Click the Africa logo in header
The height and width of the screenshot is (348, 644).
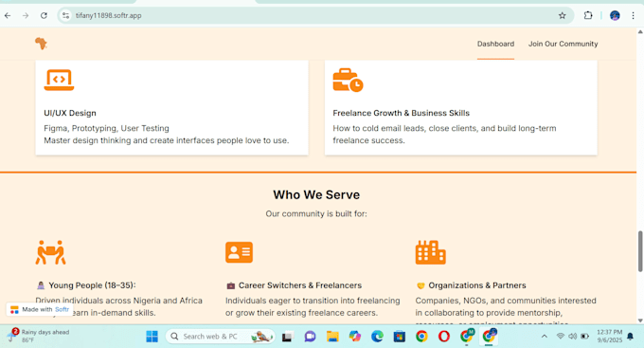point(41,44)
